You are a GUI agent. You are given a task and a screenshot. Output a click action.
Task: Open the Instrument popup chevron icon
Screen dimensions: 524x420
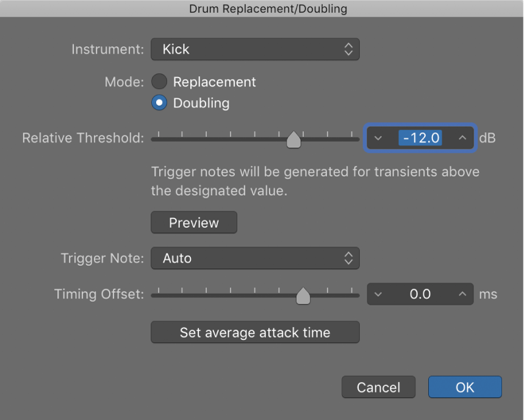point(348,49)
